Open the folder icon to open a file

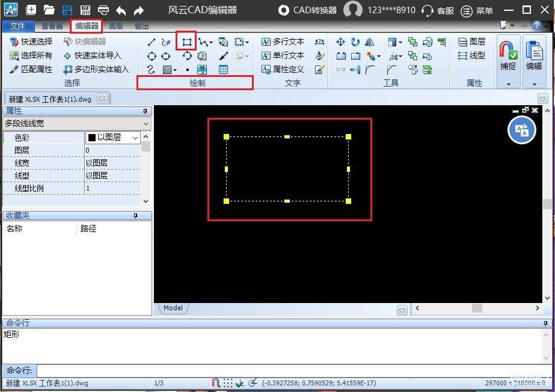[49, 10]
